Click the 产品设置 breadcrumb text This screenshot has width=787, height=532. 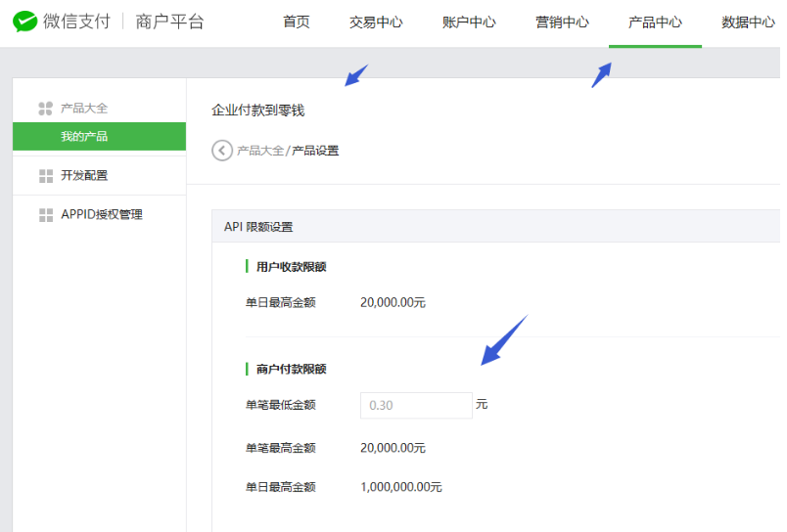(315, 151)
